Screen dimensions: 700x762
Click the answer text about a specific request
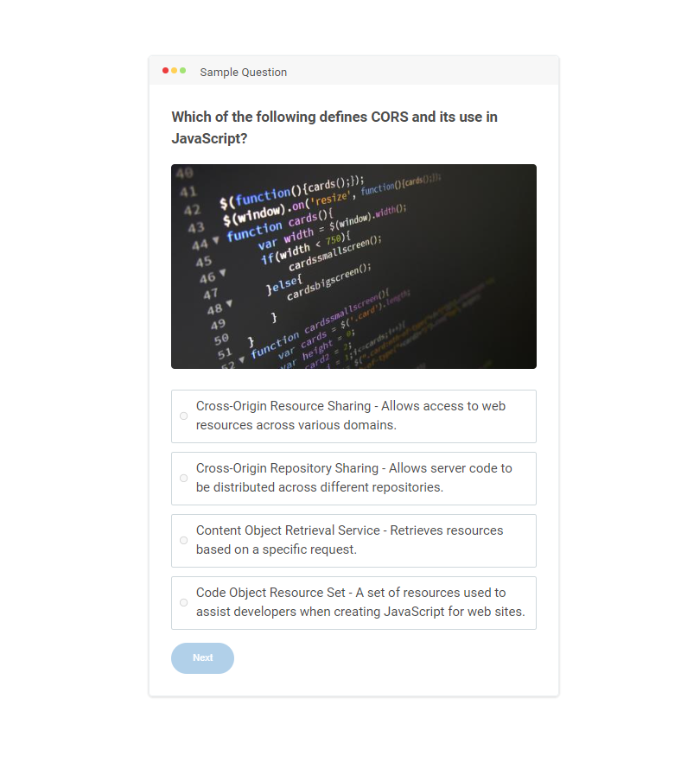point(349,540)
